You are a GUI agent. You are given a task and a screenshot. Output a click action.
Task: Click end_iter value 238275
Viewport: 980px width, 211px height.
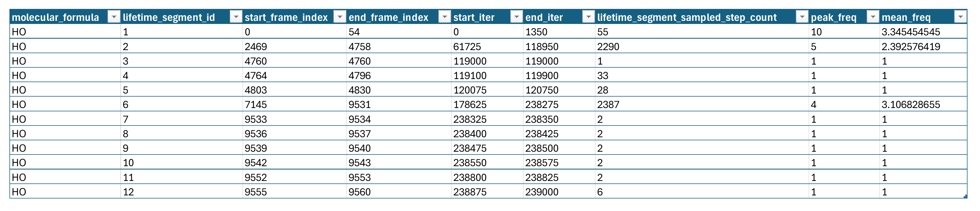542,105
